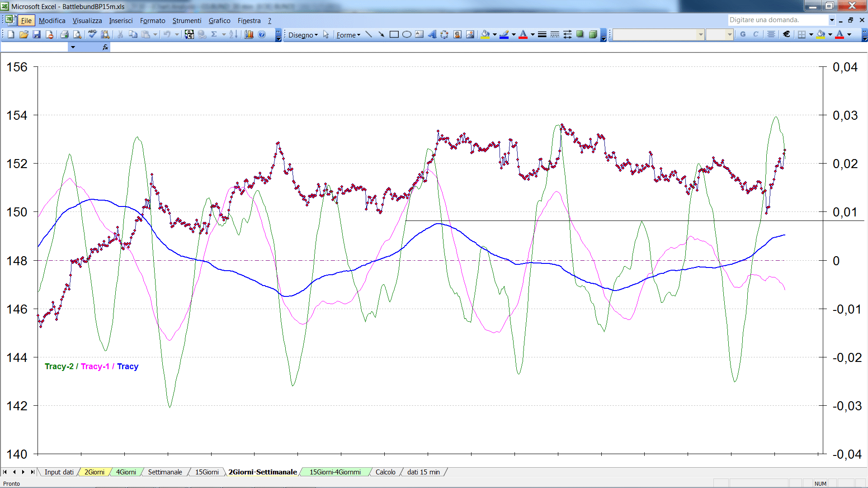Click the Sort ascending A-Z icon
Image resolution: width=868 pixels, height=488 pixels.
tap(233, 34)
